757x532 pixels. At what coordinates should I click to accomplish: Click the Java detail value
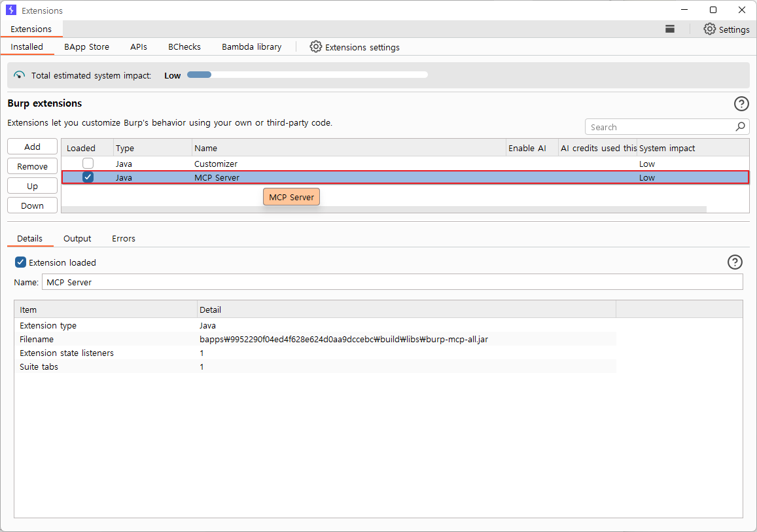[207, 325]
